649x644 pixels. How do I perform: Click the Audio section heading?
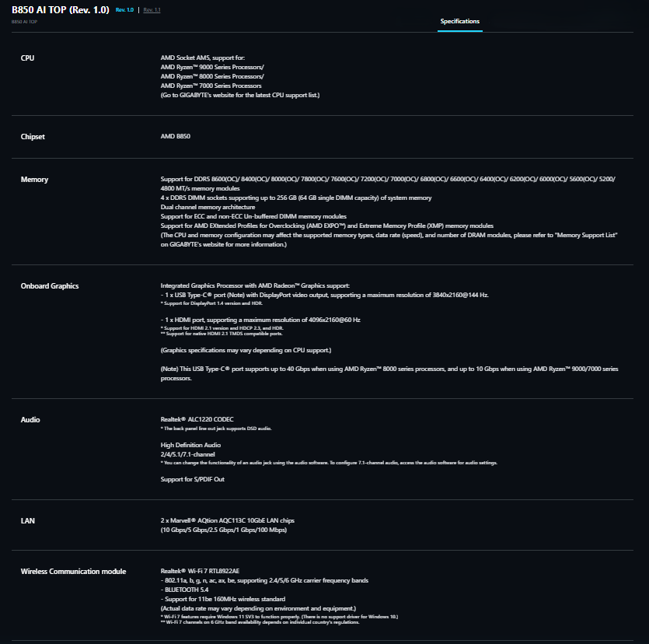tap(30, 419)
